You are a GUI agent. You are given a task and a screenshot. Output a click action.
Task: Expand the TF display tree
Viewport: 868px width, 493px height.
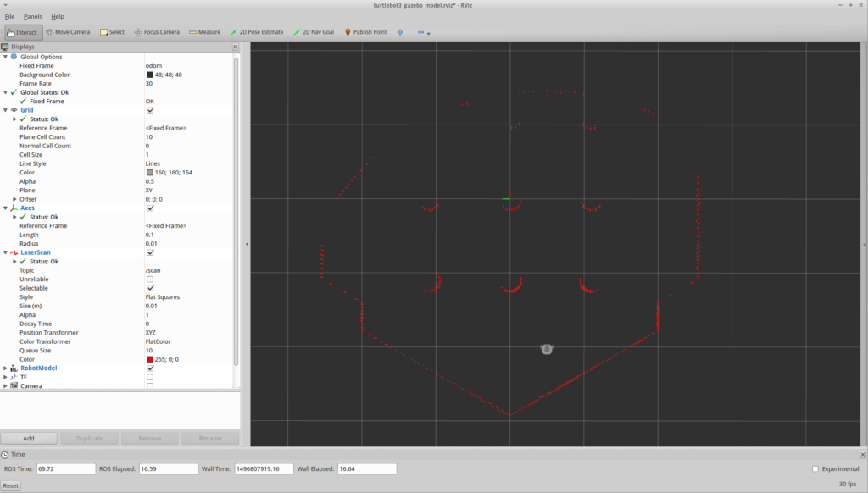coord(6,377)
